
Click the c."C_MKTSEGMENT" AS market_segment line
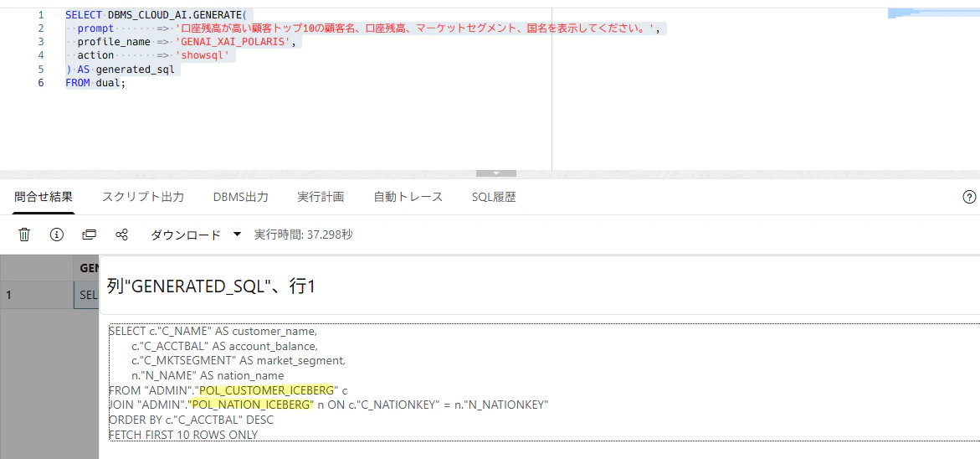(239, 361)
